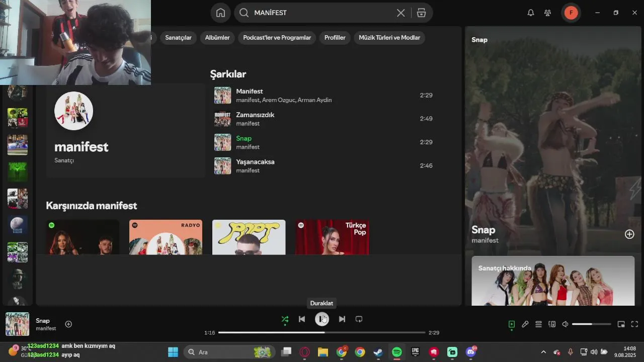
Task: Open the yellow graffiti playlist card
Action: click(x=249, y=237)
